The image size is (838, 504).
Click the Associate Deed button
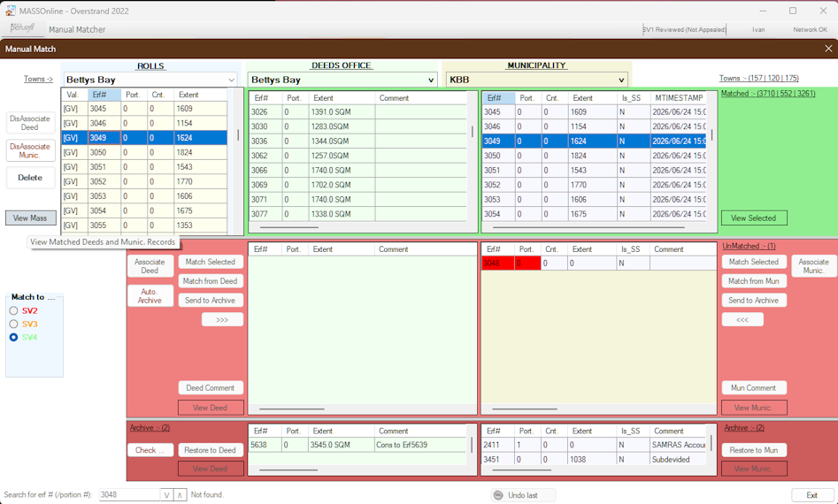[150, 266]
